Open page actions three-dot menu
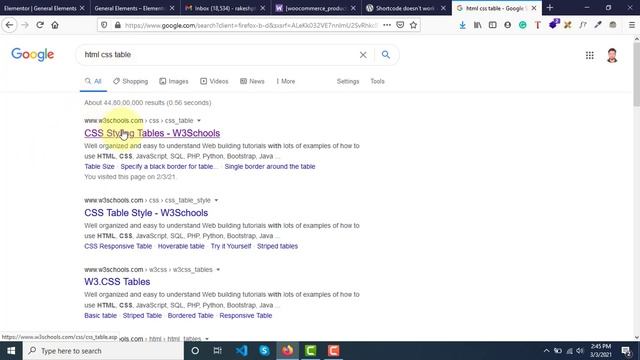This screenshot has width=640, height=360. pos(387,25)
